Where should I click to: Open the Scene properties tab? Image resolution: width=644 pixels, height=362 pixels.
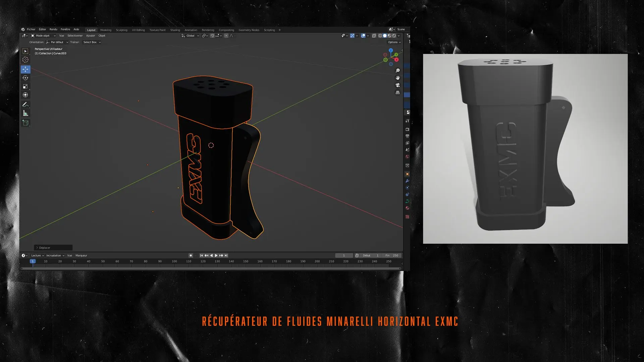(x=408, y=150)
